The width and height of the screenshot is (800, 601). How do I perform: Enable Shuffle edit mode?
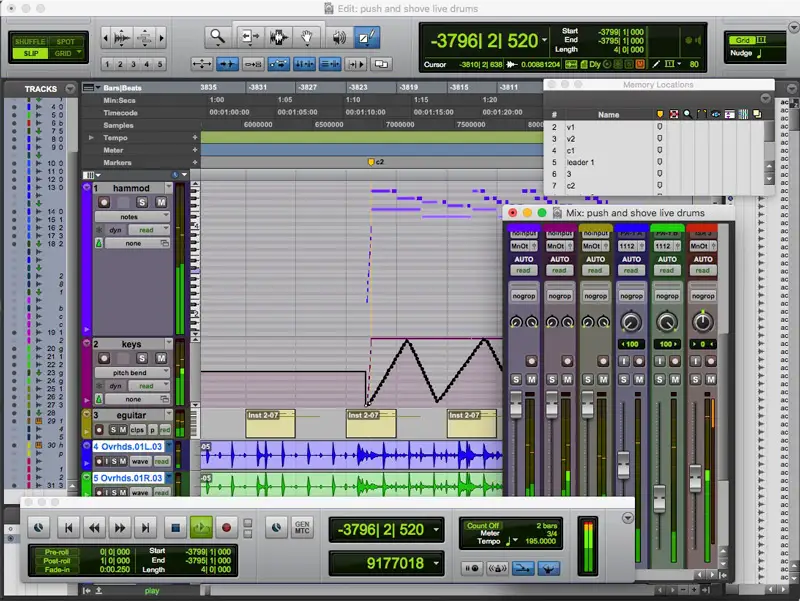tap(30, 40)
